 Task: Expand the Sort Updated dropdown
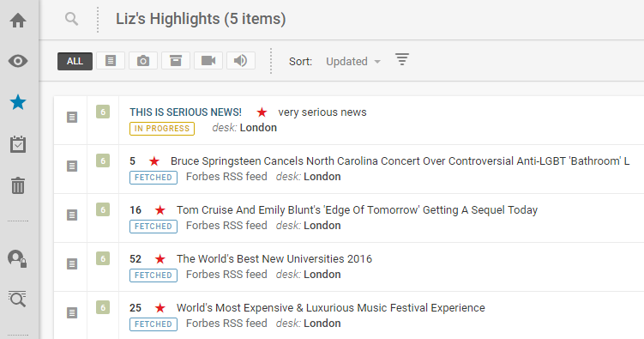coord(353,62)
